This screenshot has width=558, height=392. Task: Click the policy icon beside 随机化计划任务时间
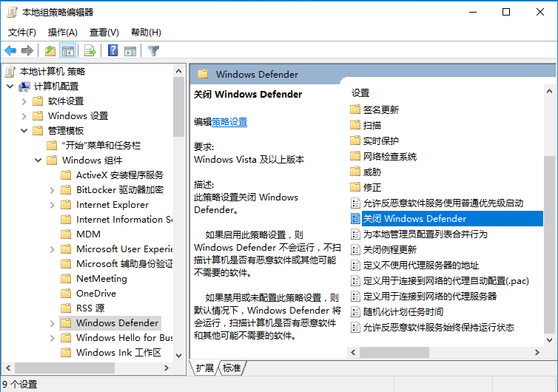coord(355,311)
